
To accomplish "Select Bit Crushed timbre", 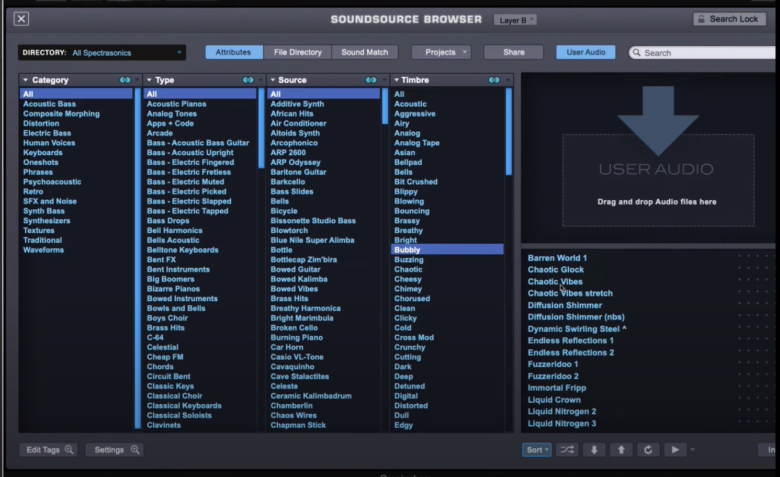I will click(416, 182).
